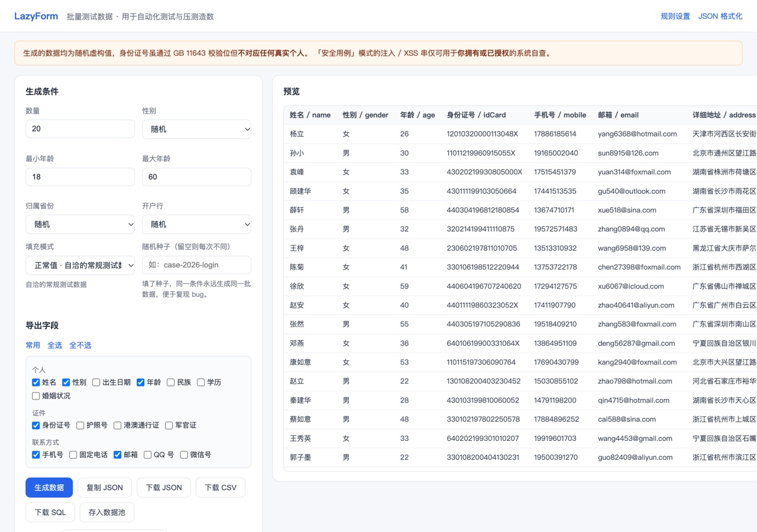Tick the 学历 checkbox
The height and width of the screenshot is (532, 757).
pos(201,382)
